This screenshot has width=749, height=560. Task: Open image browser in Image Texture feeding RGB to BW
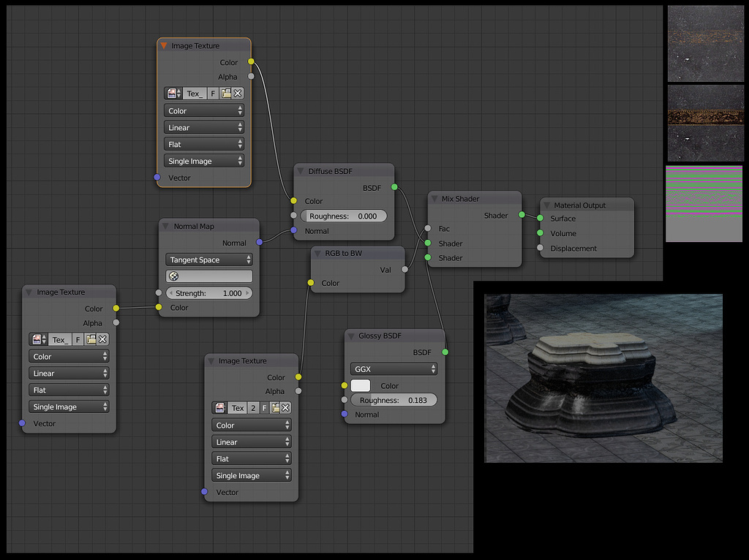tap(219, 408)
